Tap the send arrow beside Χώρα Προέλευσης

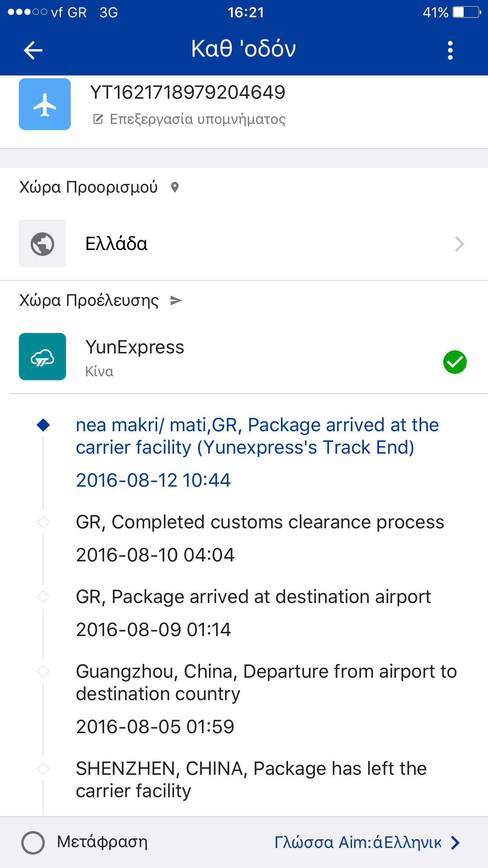[x=176, y=301]
